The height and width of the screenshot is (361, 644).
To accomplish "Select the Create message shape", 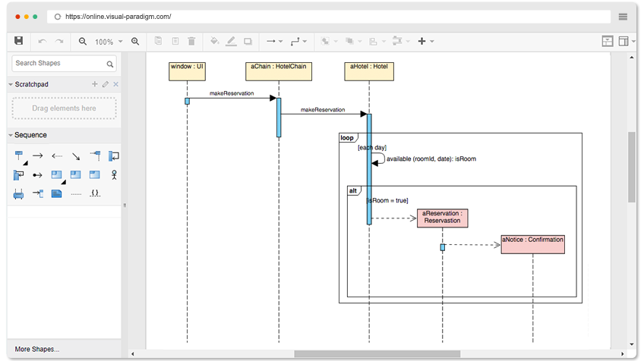I will pos(95,156).
